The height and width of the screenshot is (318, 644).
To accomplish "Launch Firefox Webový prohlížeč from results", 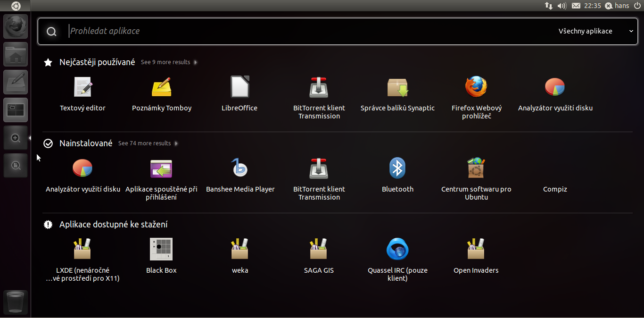I will [476, 88].
